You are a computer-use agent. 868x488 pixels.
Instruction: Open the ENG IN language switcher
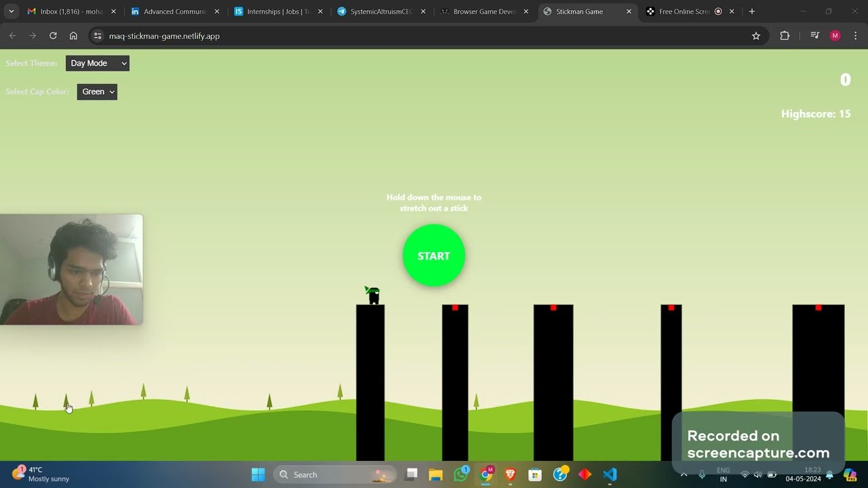tap(724, 474)
